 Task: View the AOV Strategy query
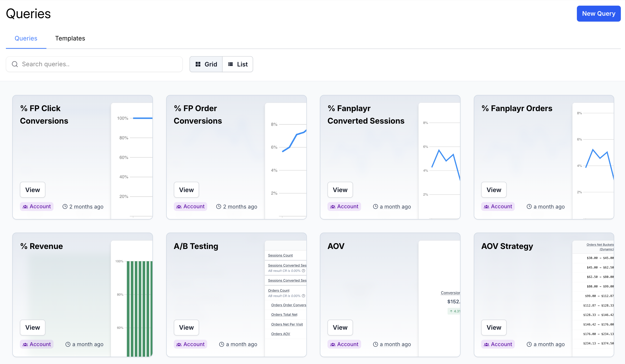tap(494, 327)
